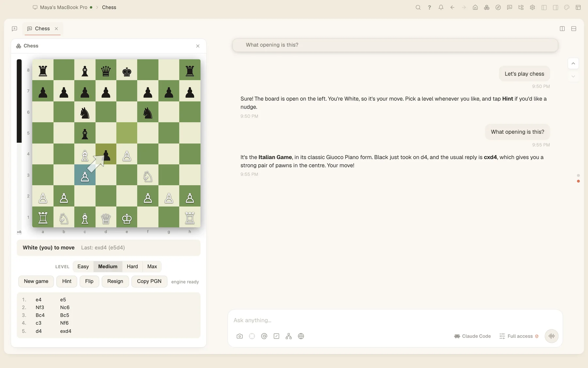
Task: Click the split-columns view icon
Action: click(562, 29)
